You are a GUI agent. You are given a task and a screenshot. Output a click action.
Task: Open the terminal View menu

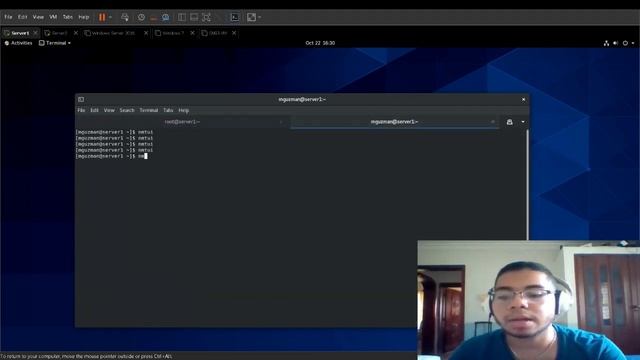[x=109, y=110]
